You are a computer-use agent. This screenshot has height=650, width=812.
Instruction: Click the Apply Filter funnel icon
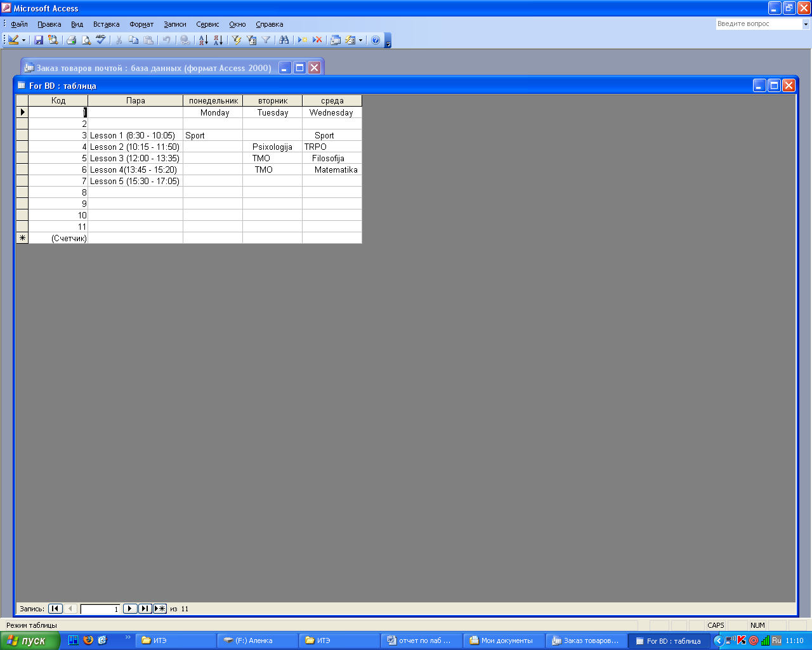[x=266, y=39]
